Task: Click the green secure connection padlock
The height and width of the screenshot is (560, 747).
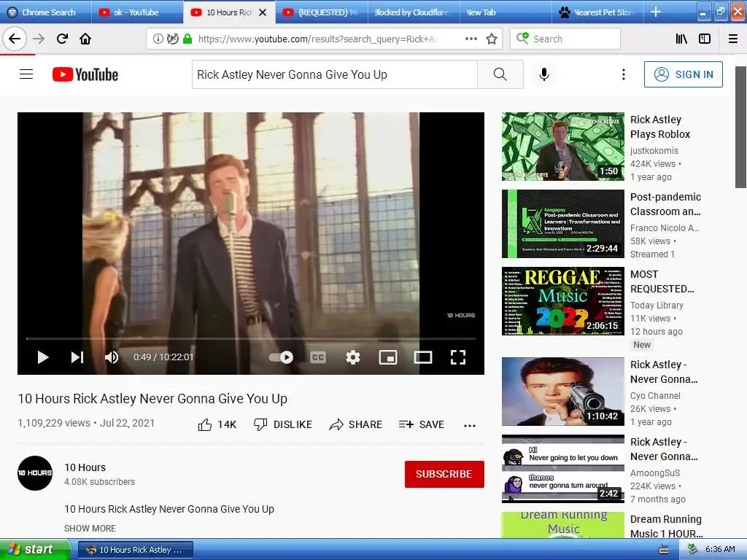Action: click(187, 39)
